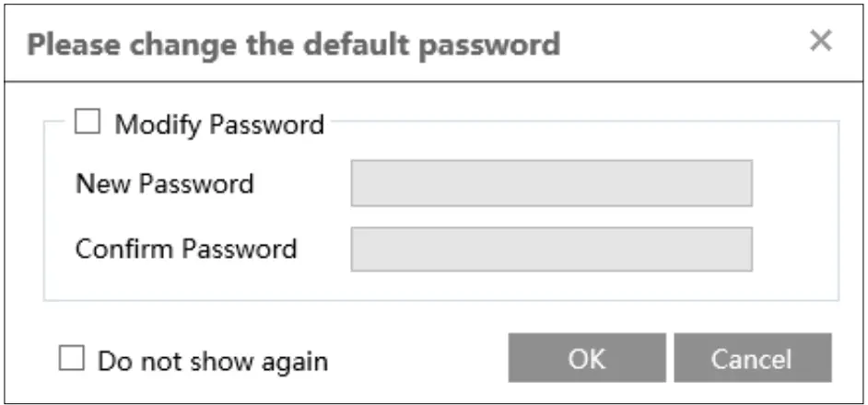This screenshot has width=868, height=405.
Task: Dismiss the prompt using Cancel
Action: pos(752,358)
